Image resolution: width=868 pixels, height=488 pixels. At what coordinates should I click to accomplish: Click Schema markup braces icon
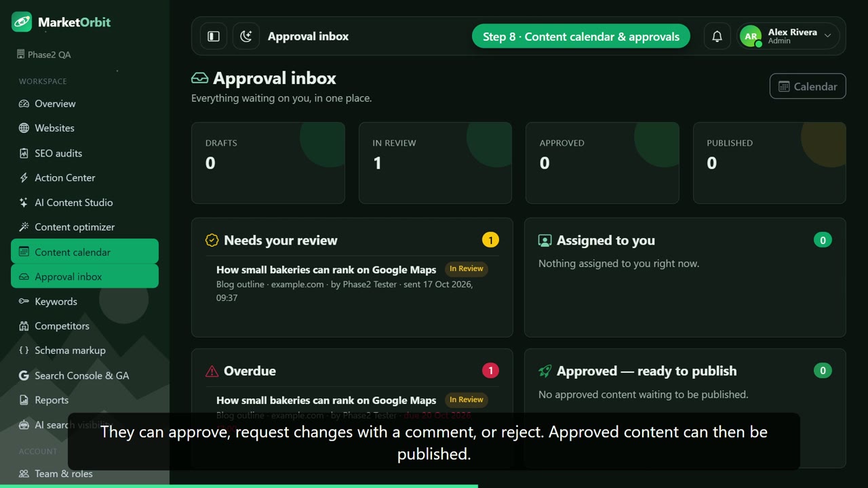(x=24, y=350)
